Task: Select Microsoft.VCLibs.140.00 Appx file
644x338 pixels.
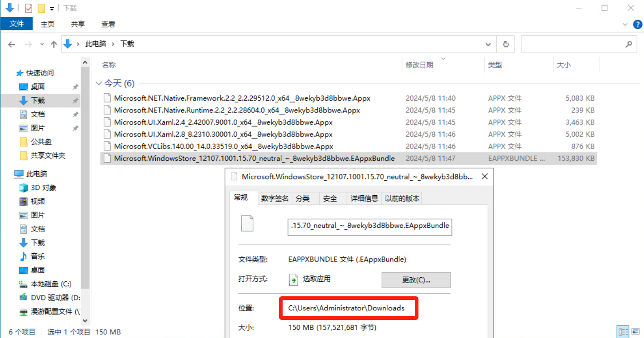Action: point(223,146)
